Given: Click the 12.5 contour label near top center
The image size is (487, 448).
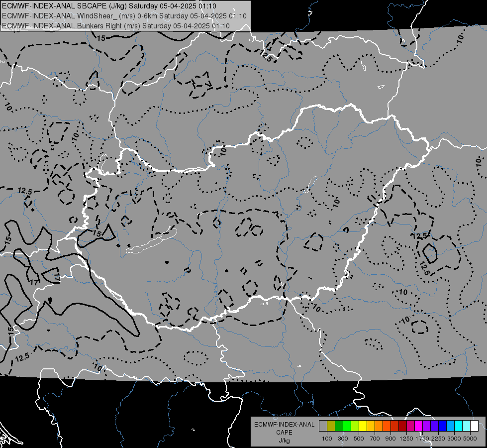Looking at the screenshot, I should 266,56.
